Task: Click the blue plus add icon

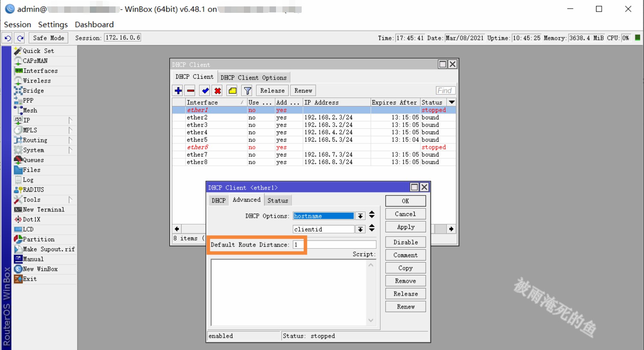Action: (178, 91)
